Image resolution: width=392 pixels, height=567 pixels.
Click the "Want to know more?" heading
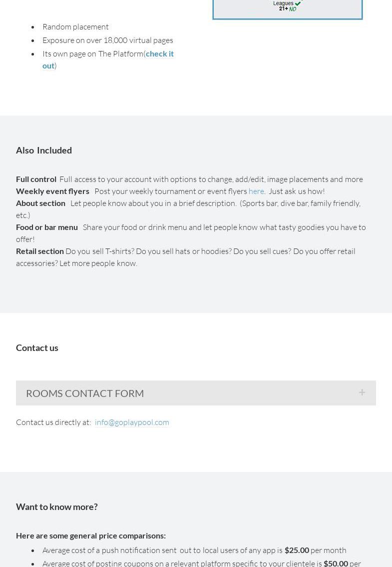57,506
